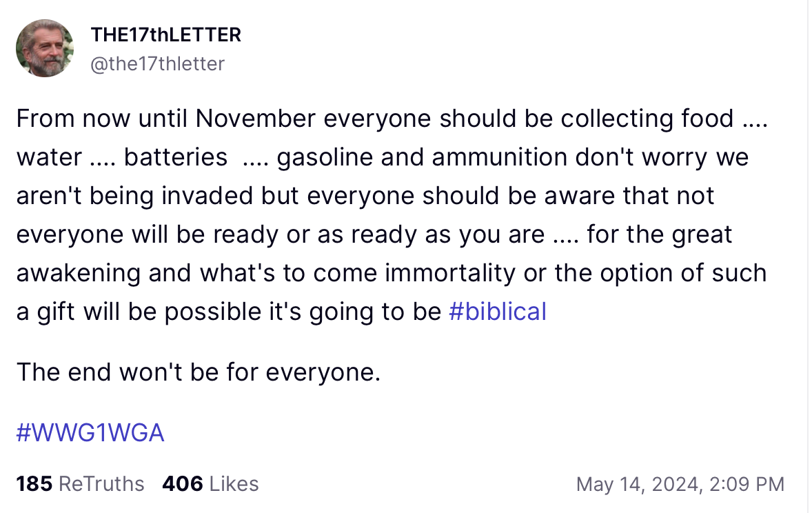
Task: Click the post's first line starting "From now until November"
Action: pos(391,119)
